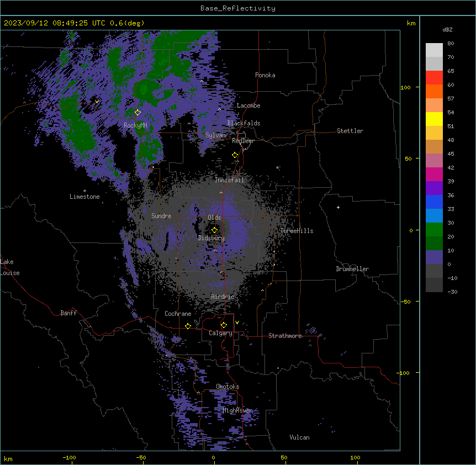Click the radar site marker near Didsbury
The width and height of the screenshot is (476, 465).
tap(214, 230)
